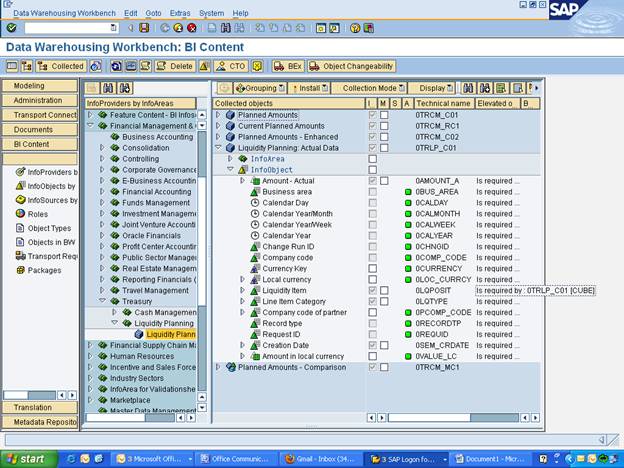Viewport: 624px width, 468px height.
Task: Expand the Planned Amounts collected object node
Action: click(218, 115)
